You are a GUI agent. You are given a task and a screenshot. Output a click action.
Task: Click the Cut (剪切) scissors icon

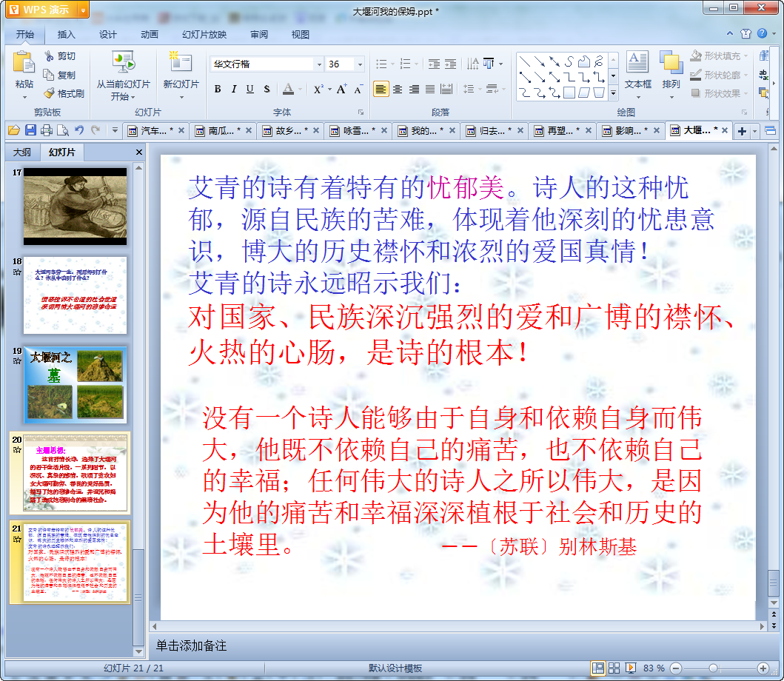tap(49, 56)
